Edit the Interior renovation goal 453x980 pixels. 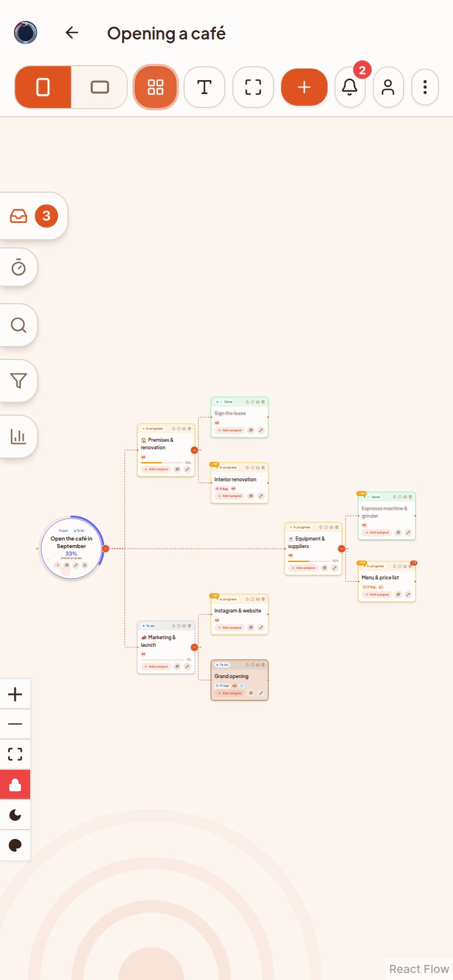click(261, 496)
